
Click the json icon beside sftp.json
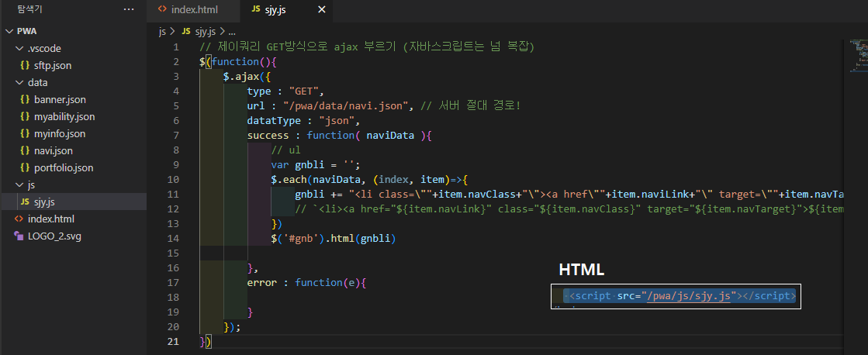point(25,65)
